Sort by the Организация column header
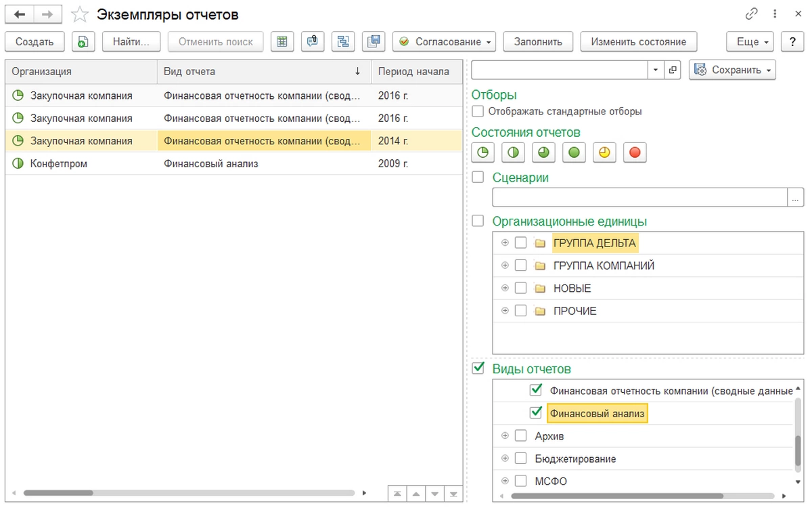Viewport: 812px width, 510px height. point(81,71)
